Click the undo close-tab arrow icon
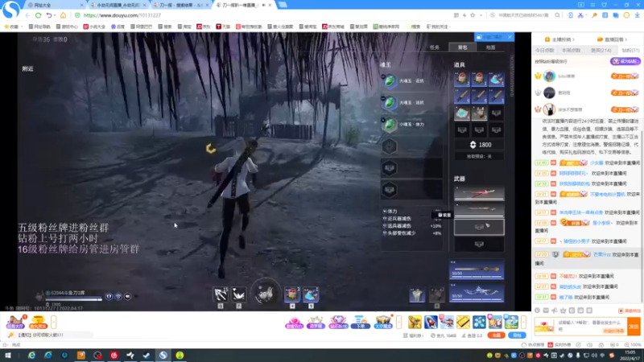The width and height of the screenshot is (644, 362). click(49, 15)
